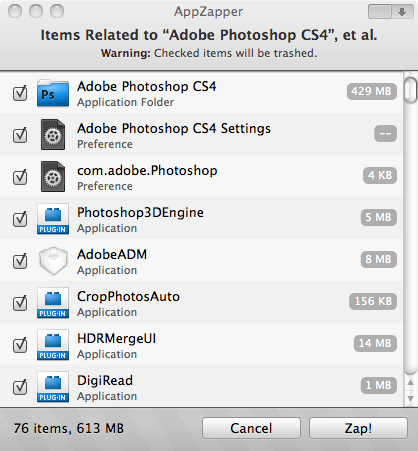Viewport: 418px width, 451px height.
Task: Uncheck the Adobe Photoshop CS4 application folder
Action: click(20, 93)
